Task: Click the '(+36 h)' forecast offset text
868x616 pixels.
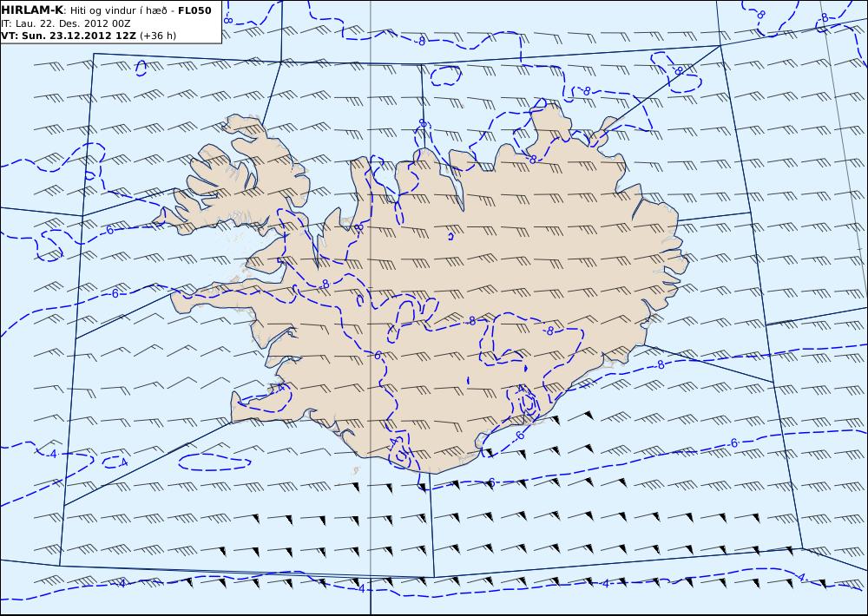Action: pyautogui.click(x=158, y=36)
